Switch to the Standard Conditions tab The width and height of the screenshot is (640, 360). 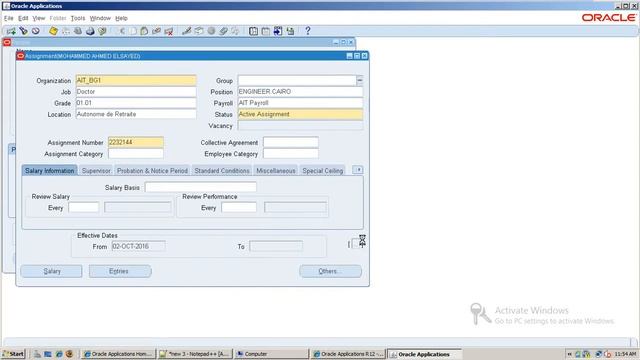pos(222,171)
